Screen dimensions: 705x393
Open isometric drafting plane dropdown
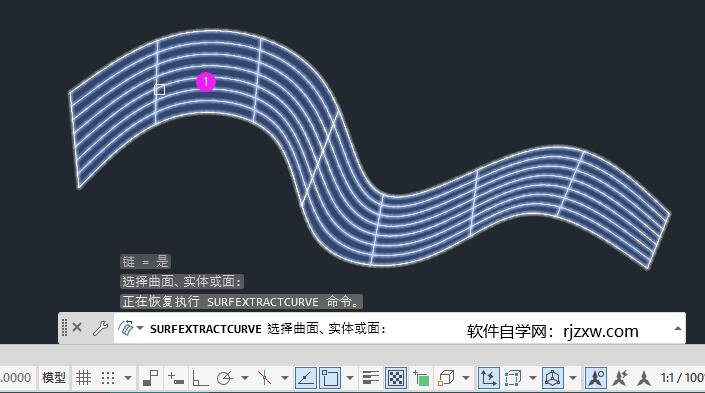[x=285, y=378]
